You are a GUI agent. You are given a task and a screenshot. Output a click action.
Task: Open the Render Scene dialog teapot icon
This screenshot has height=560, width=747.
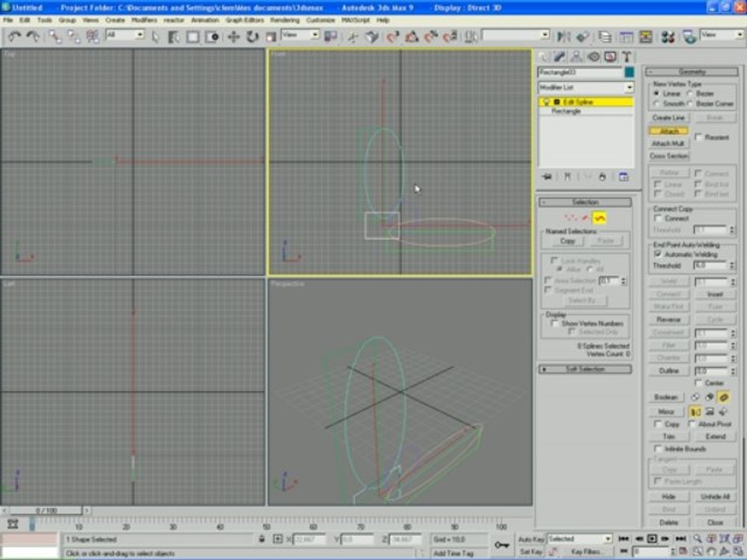(x=689, y=37)
